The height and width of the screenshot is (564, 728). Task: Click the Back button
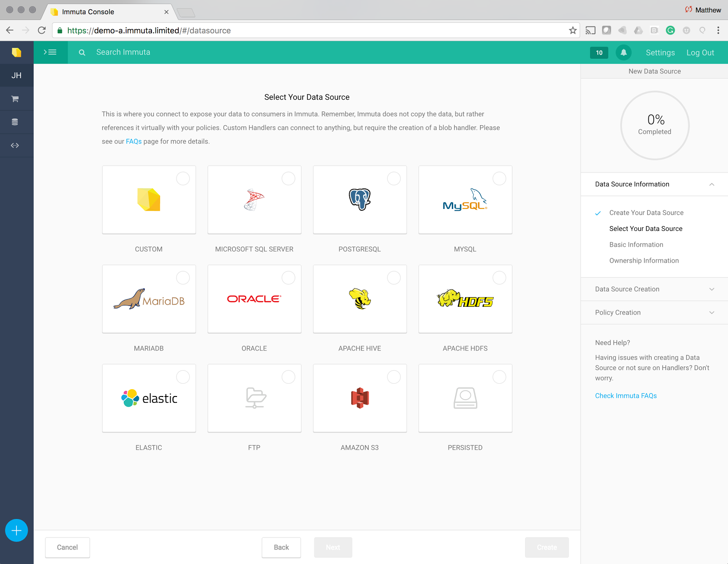(x=281, y=547)
